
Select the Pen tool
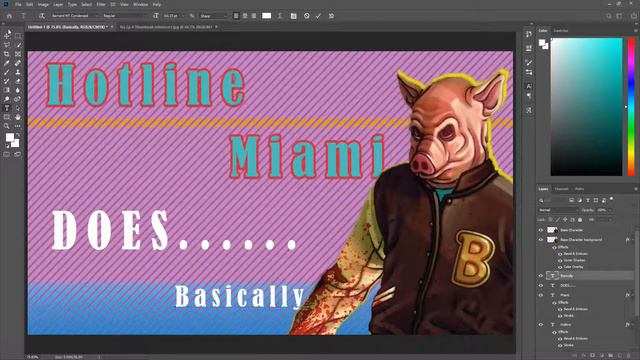[18, 99]
